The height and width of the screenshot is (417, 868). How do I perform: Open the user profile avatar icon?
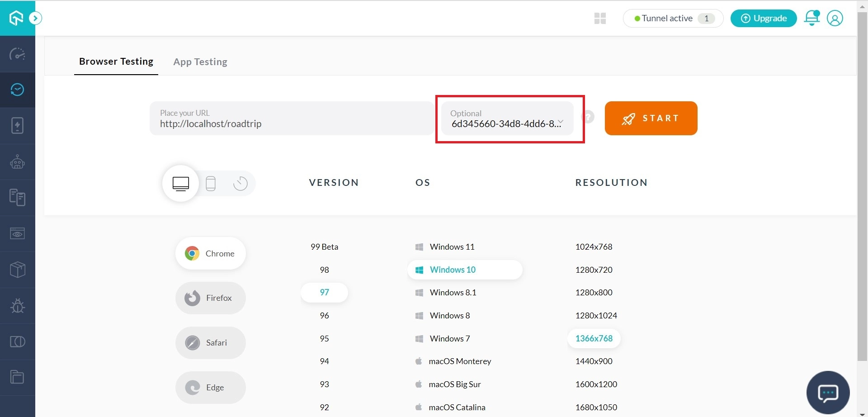tap(835, 18)
